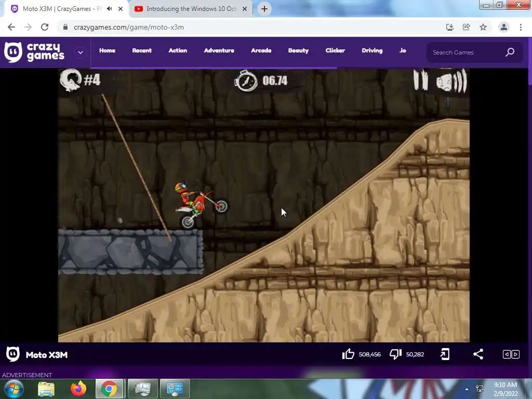Click the icon left of share
The height and width of the screenshot is (399, 532).
pyautogui.click(x=445, y=354)
